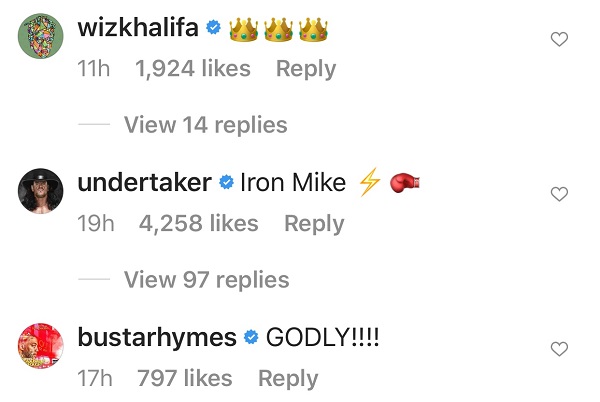This screenshot has height=402, width=600.
Task: Reply to undertaker's comment
Action: pyautogui.click(x=314, y=224)
